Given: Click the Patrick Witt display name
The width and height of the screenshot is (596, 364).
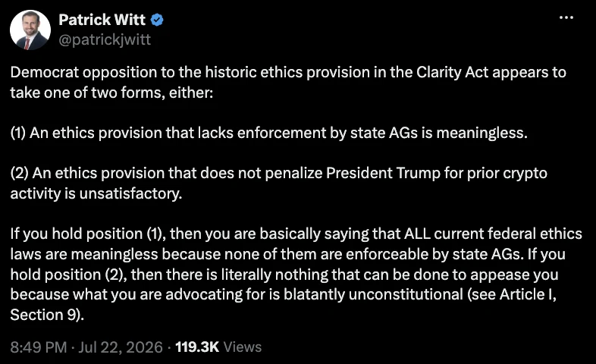Looking at the screenshot, I should click(x=102, y=20).
